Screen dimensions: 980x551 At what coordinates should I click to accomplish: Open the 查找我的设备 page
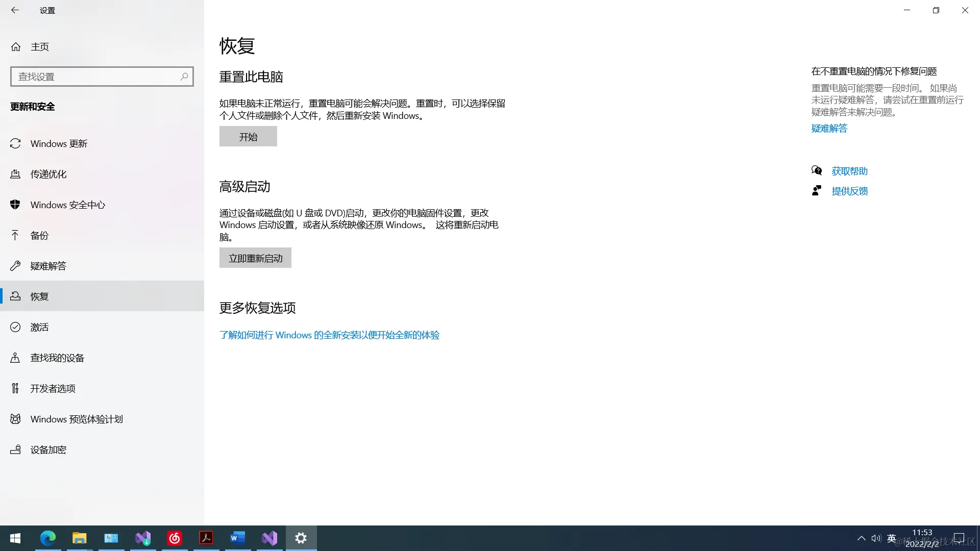[57, 358]
